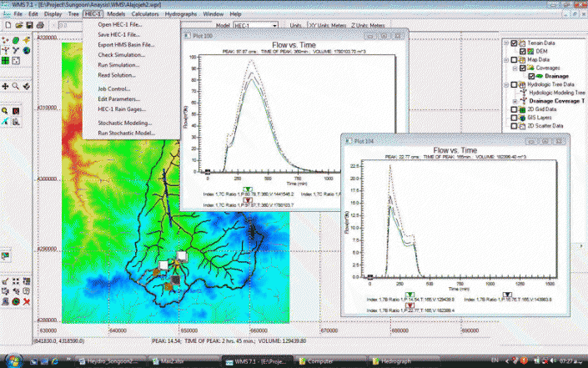Choose the Zoom magnifier tool
The width and height of the screenshot is (588, 368).
point(16,86)
